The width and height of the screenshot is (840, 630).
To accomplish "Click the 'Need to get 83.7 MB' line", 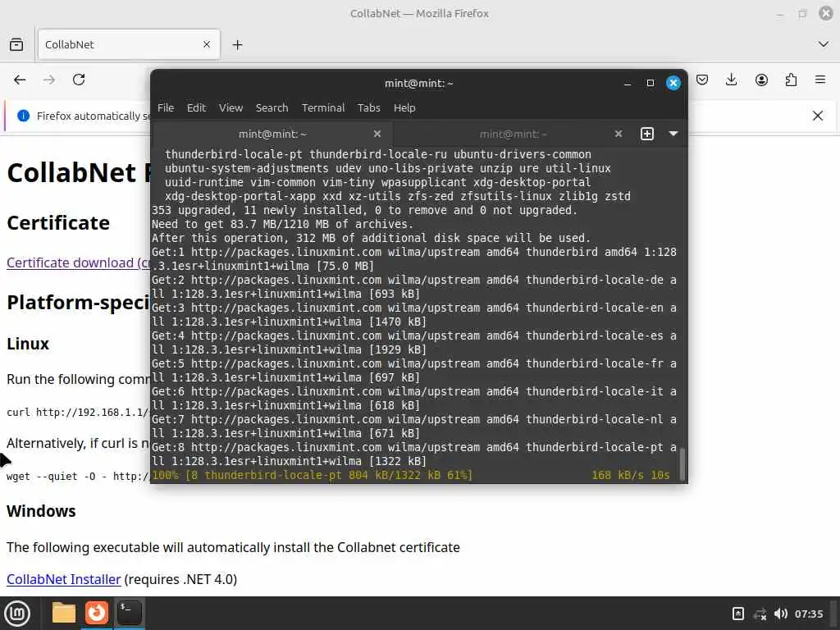I will click(x=282, y=225).
